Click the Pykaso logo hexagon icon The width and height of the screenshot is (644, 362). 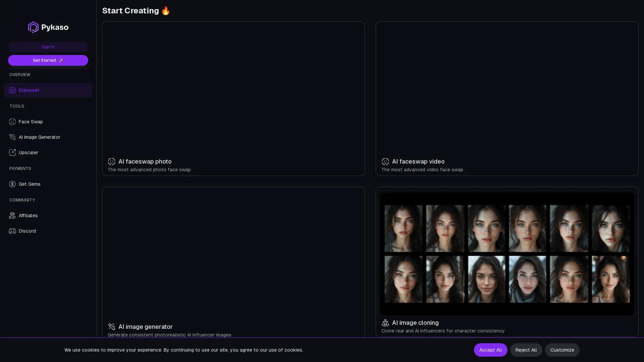(x=33, y=27)
